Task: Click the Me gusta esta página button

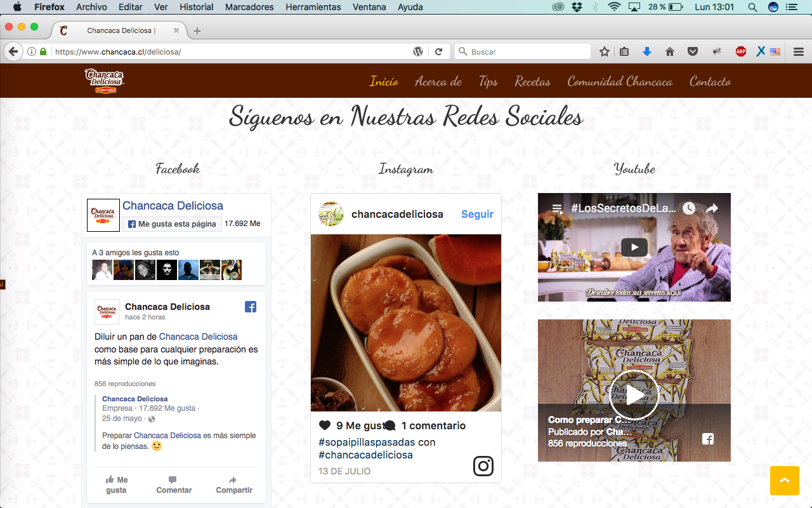Action: [x=172, y=224]
